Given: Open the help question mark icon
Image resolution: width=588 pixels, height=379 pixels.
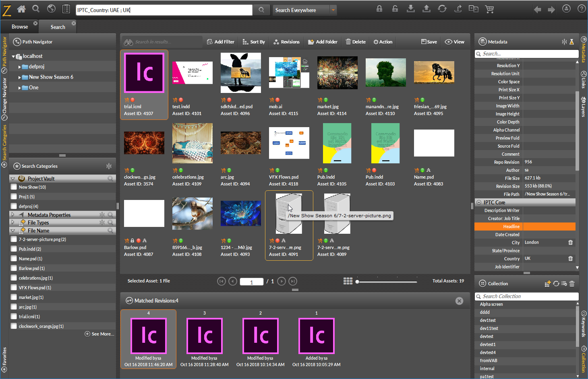Looking at the screenshot, I should point(582,8).
